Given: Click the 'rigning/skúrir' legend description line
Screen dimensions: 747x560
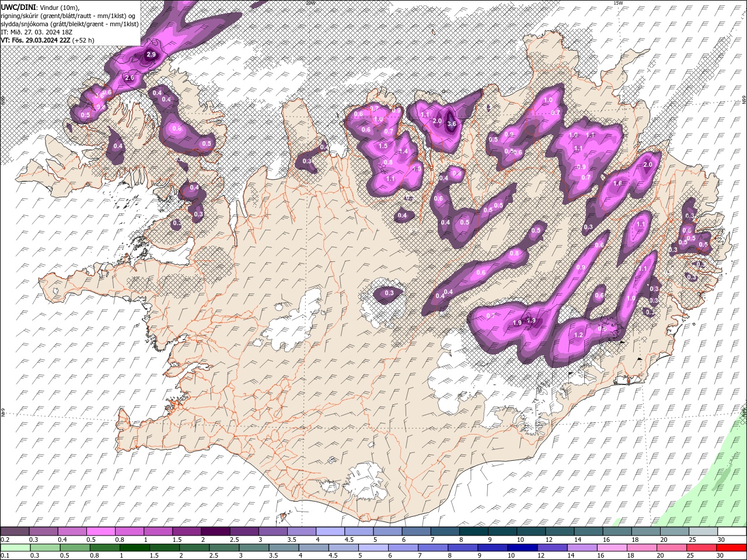Looking at the screenshot, I should click(x=68, y=15).
